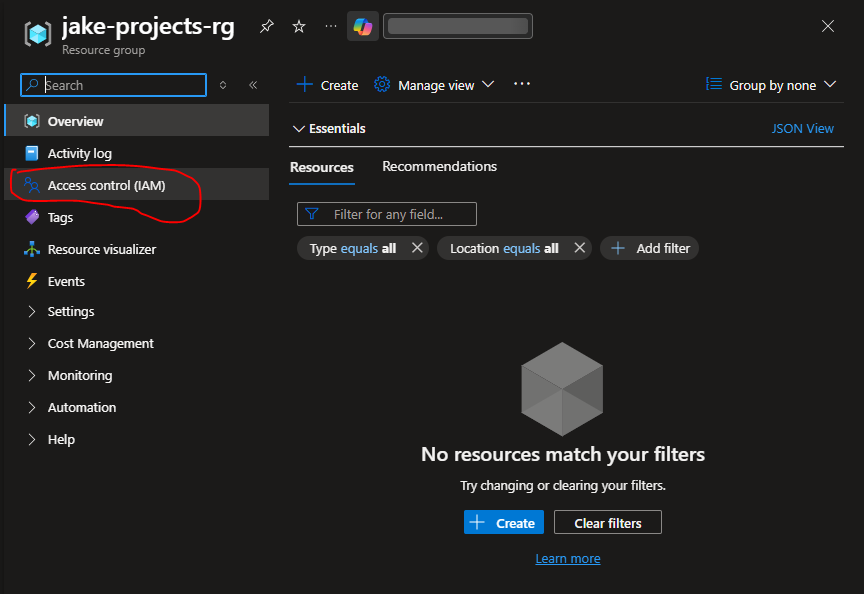864x594 pixels.
Task: Open Access control (IAM)
Action: [x=137, y=185]
